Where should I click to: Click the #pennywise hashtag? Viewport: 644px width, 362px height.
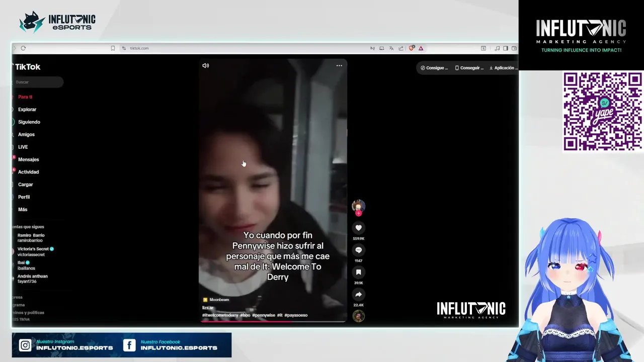[x=264, y=315]
